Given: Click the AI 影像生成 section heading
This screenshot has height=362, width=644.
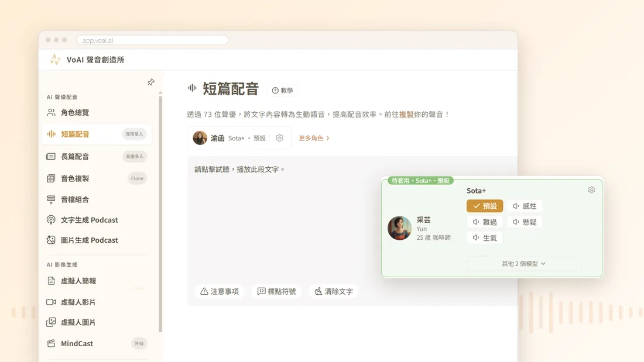Looking at the screenshot, I should click(x=62, y=265).
